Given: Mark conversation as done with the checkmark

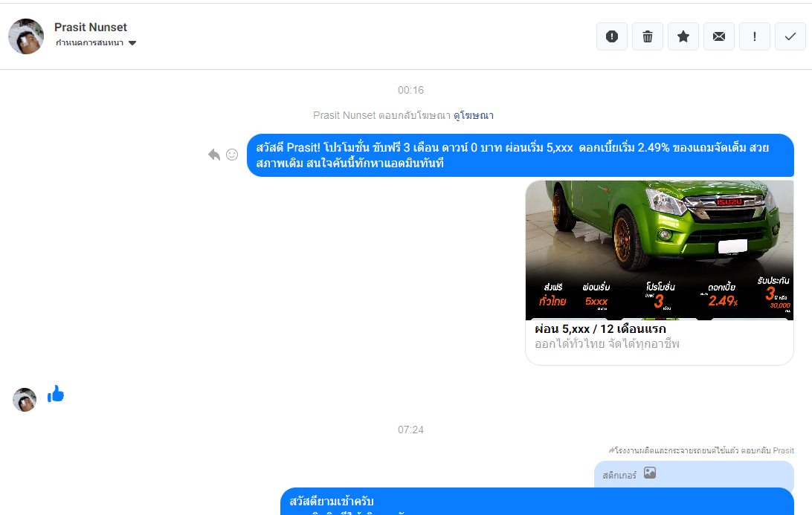Looking at the screenshot, I should click(790, 36).
